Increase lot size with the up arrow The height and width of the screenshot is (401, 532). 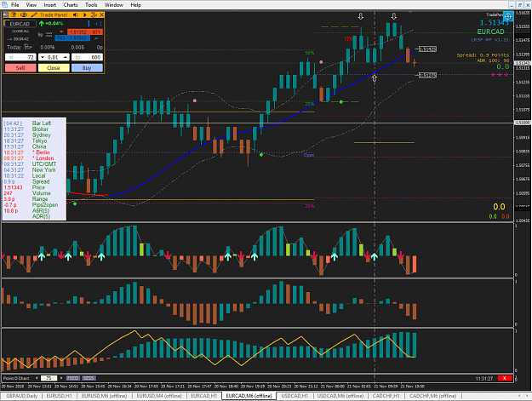pyautogui.click(x=66, y=57)
